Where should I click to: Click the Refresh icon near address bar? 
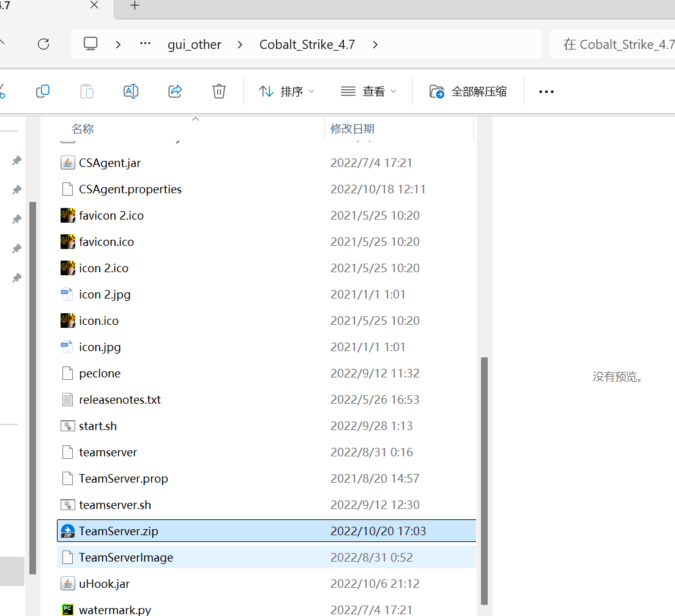43,44
